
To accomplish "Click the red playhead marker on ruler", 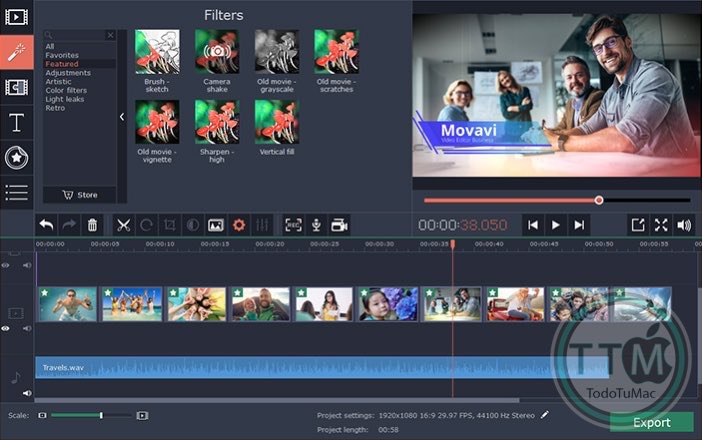I will pos(453,244).
